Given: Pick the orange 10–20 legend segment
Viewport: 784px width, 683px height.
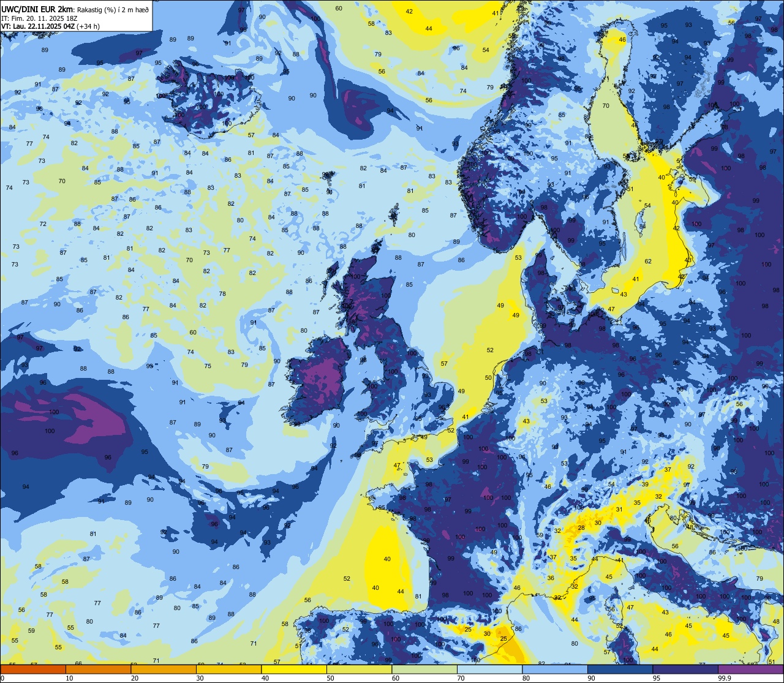Looking at the screenshot, I should (98, 669).
